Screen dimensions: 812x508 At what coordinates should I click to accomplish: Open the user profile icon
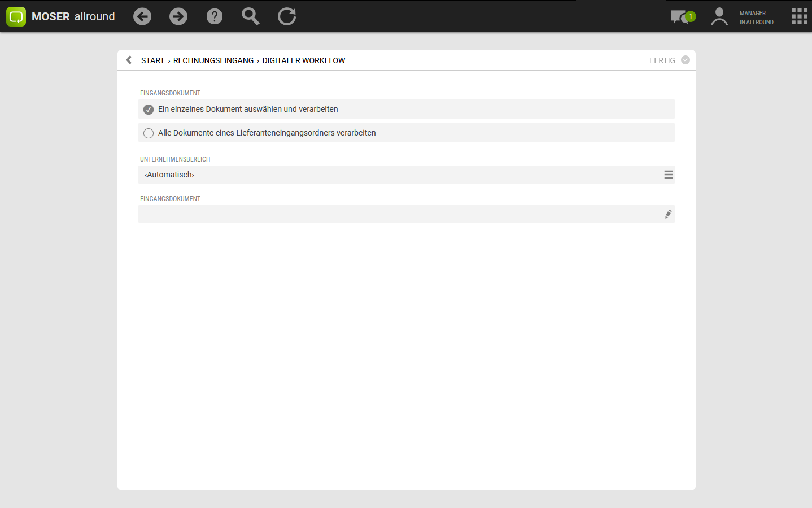click(719, 16)
